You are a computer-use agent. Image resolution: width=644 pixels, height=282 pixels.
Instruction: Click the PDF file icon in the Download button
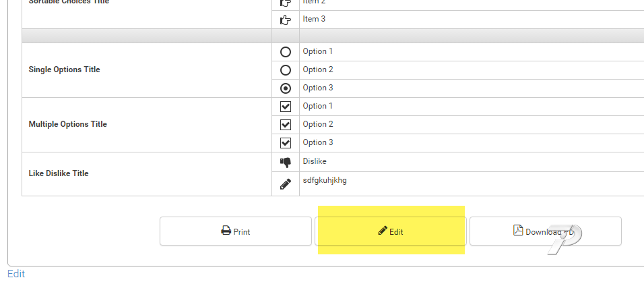518,230
